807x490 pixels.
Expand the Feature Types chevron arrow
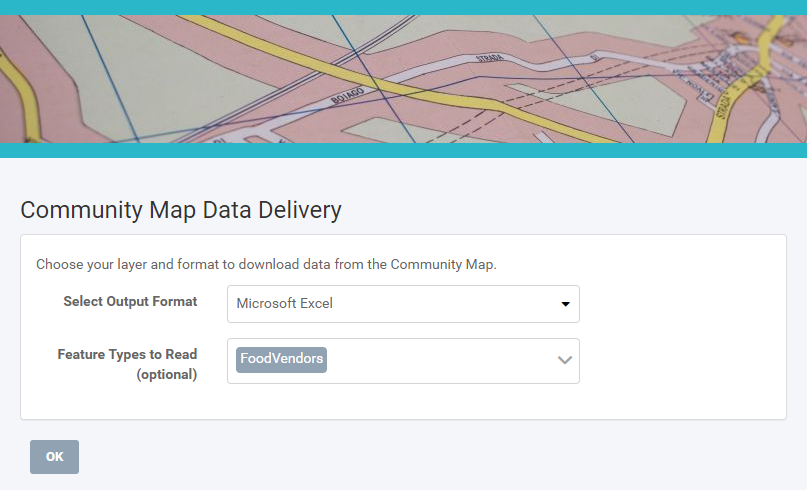click(564, 360)
